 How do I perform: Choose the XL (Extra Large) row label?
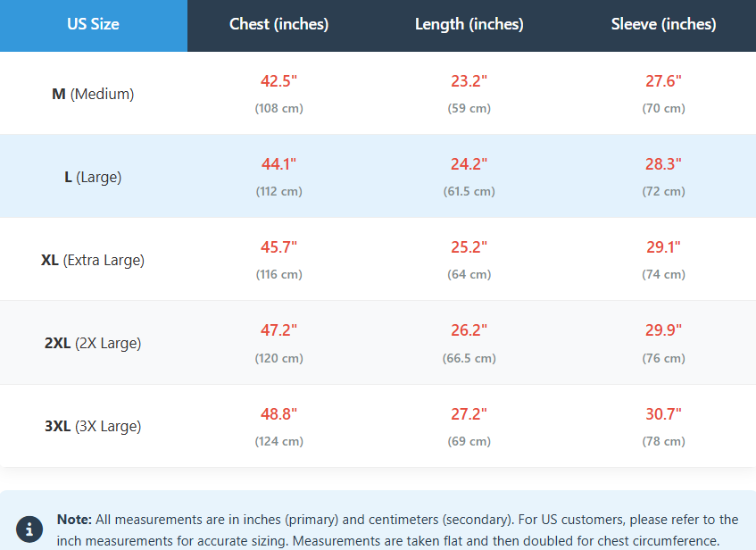[93, 261]
